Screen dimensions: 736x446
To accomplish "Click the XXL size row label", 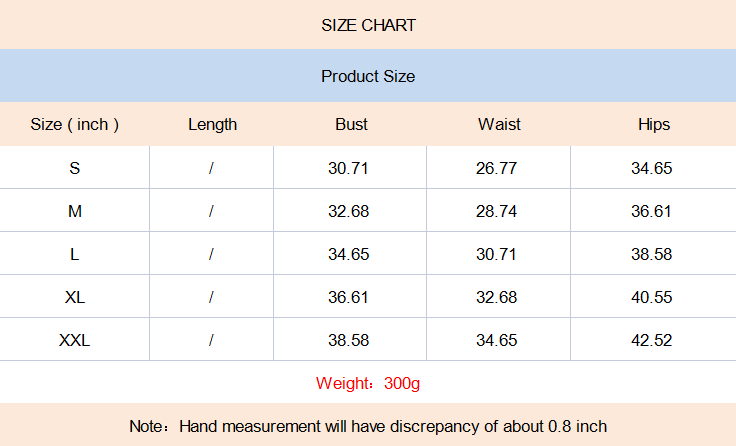I will (75, 340).
